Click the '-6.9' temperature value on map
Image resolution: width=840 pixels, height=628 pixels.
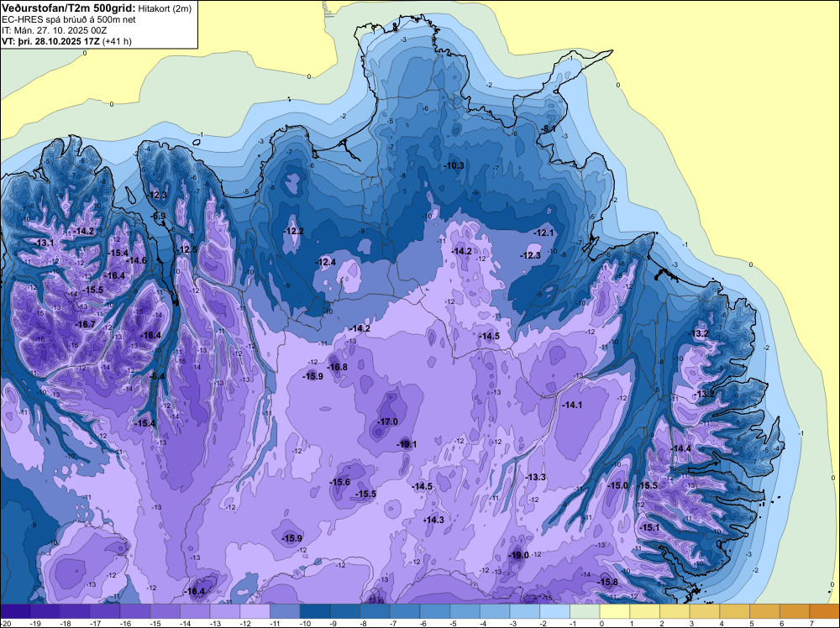[158, 217]
